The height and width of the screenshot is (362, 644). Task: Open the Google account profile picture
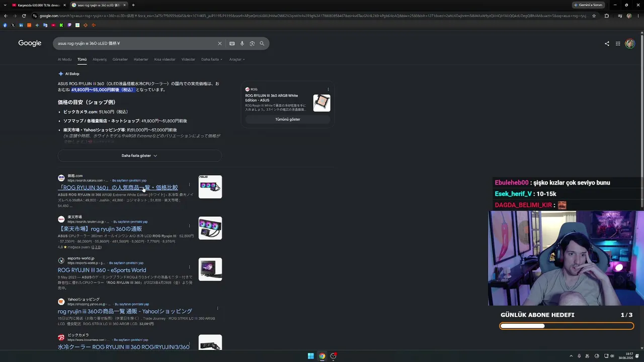point(630,44)
